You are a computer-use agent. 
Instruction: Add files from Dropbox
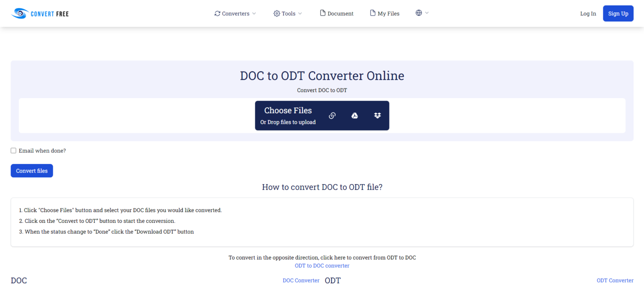377,115
